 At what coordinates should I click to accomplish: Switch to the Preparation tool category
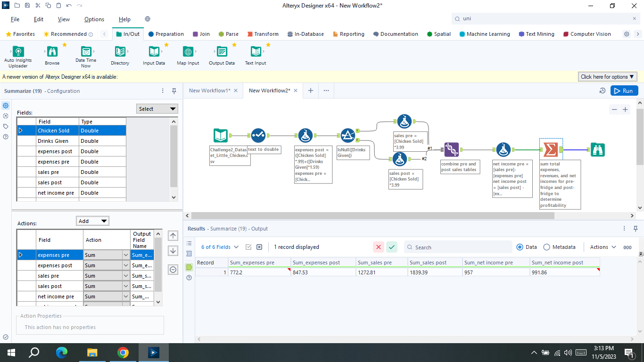tap(166, 34)
